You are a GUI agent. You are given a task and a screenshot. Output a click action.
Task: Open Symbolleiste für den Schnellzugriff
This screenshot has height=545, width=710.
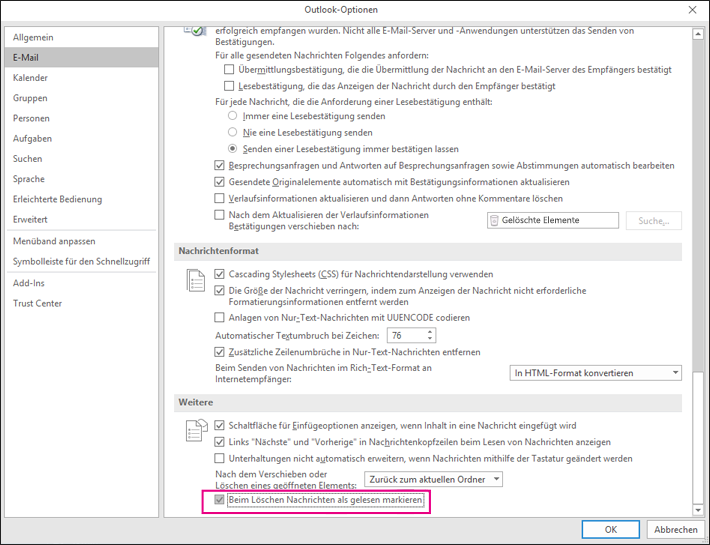point(82,261)
